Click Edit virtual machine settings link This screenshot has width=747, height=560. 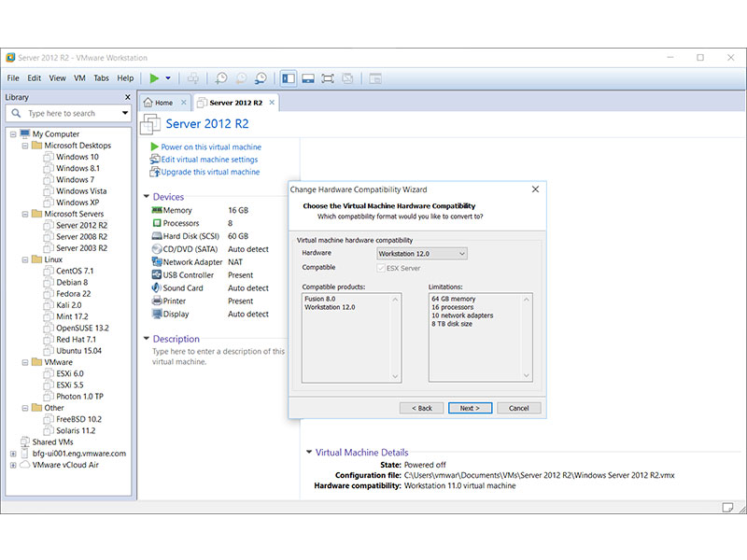[209, 160]
